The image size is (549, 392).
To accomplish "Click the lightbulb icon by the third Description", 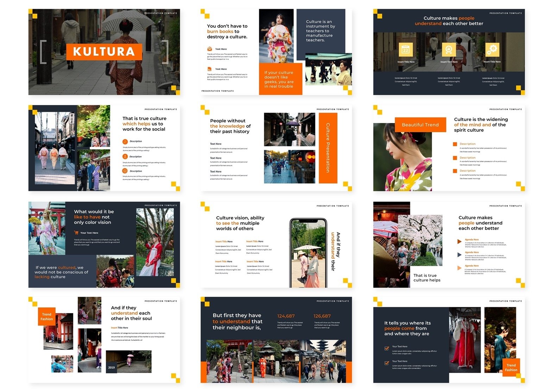I will (x=125, y=171).
